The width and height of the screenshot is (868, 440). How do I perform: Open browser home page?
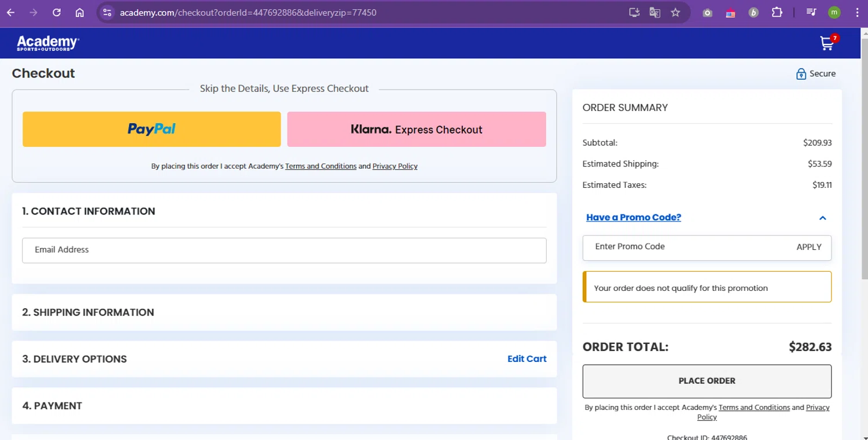tap(80, 12)
